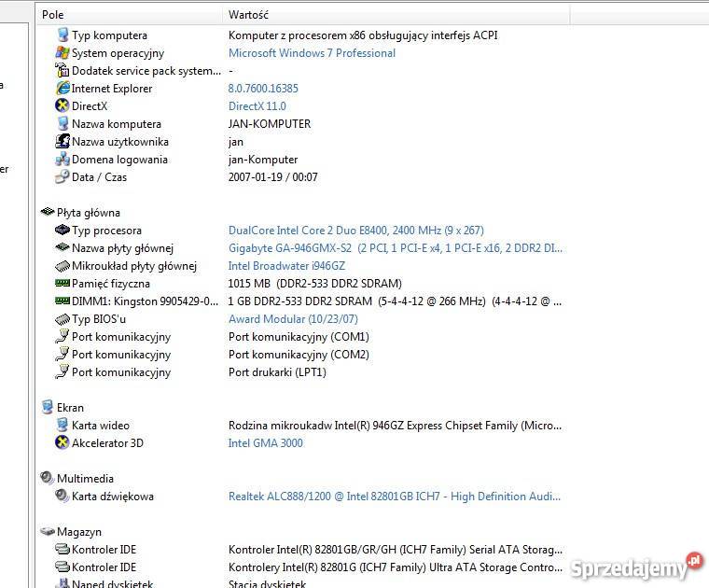Open the Intel GMA 3000 link
Screen dimensions: 709x588
(266, 443)
